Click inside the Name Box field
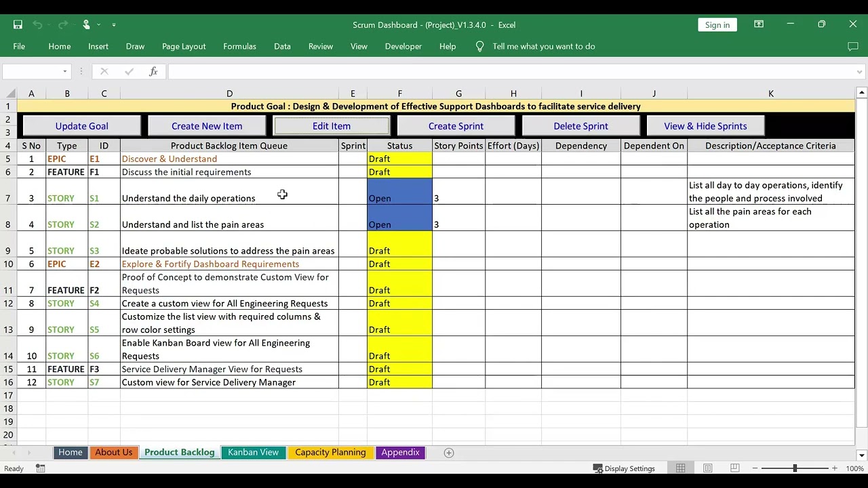This screenshot has height=488, width=868. [x=32, y=71]
